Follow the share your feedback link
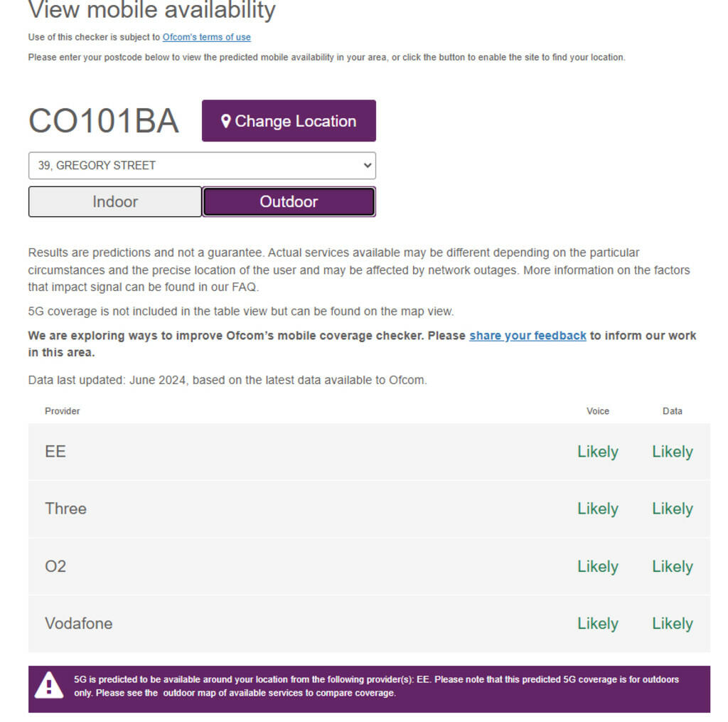The image size is (728, 722). [x=528, y=336]
